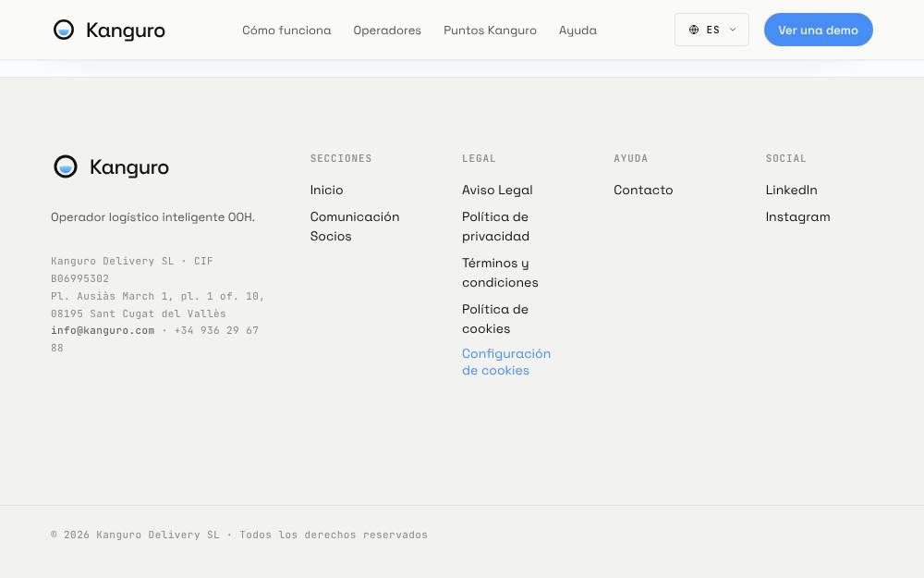The image size is (924, 578).
Task: Open Términos y condiciones link
Action: (500, 273)
